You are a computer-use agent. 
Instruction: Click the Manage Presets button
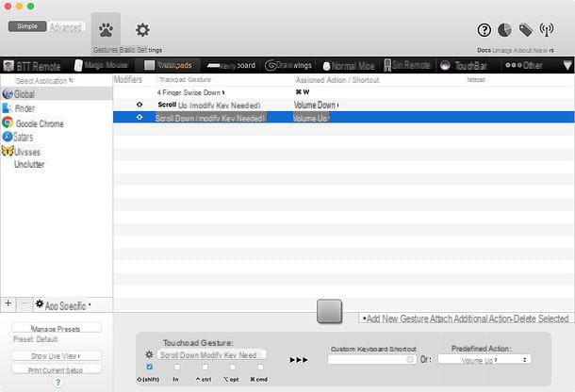[x=57, y=328]
